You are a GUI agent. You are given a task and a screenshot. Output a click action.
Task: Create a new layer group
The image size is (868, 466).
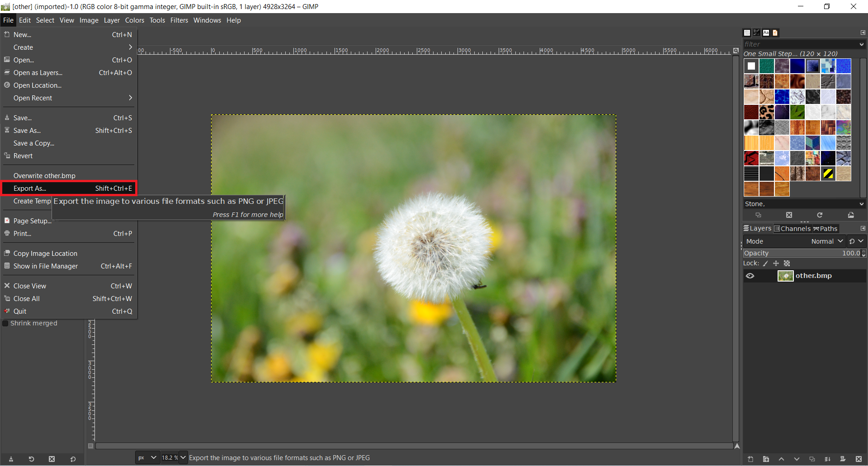pyautogui.click(x=766, y=459)
